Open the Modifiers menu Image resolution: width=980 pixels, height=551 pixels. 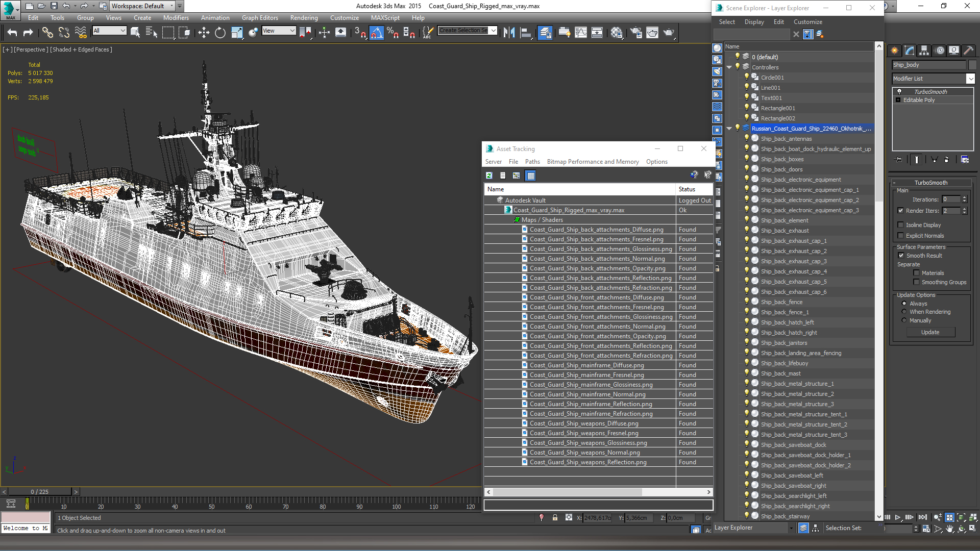click(176, 18)
